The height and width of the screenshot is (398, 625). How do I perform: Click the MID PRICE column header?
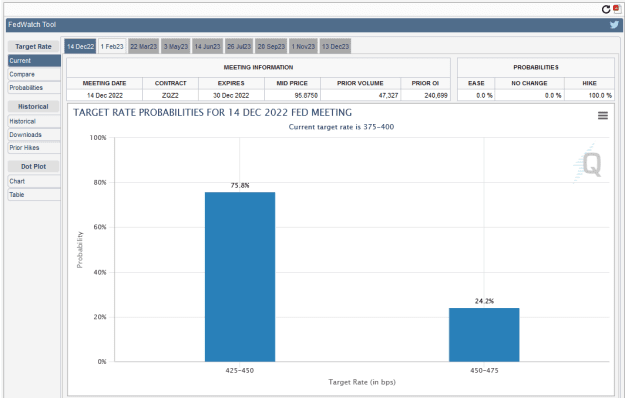292,83
